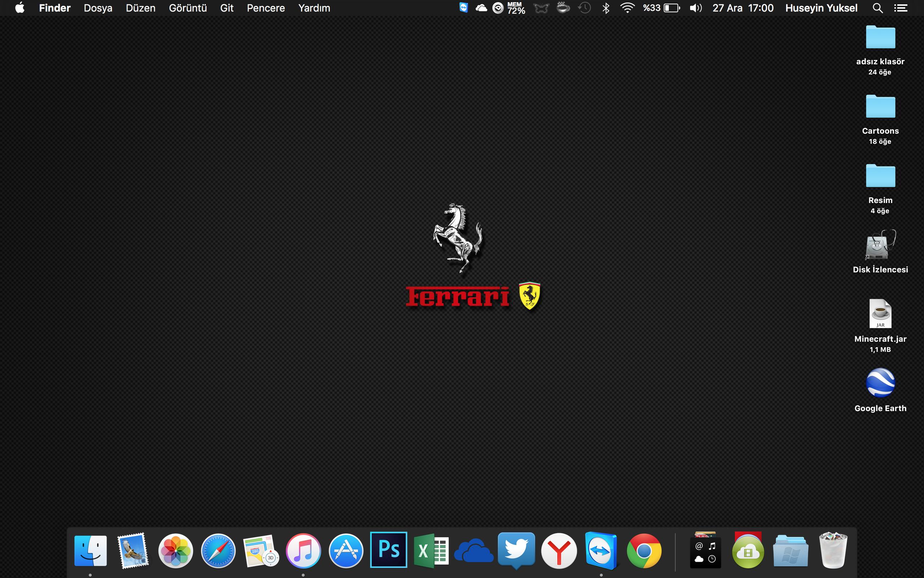
Task: Open the Trash in the dock
Action: click(833, 551)
